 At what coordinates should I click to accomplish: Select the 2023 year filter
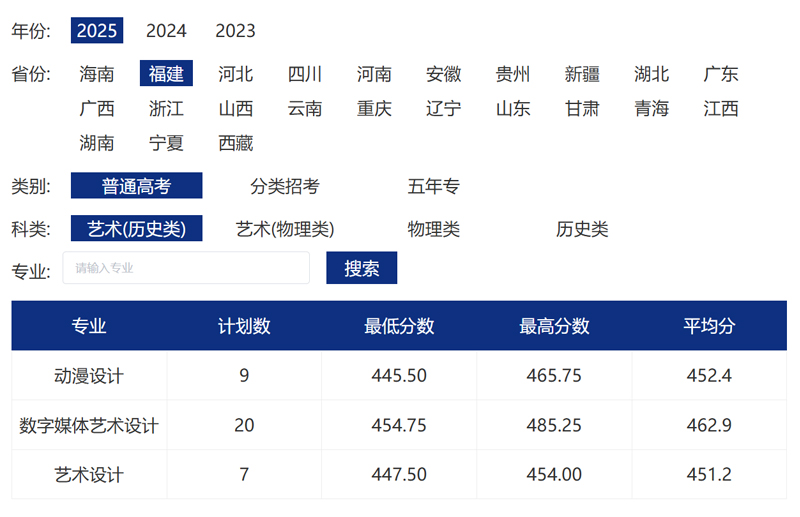(x=235, y=31)
